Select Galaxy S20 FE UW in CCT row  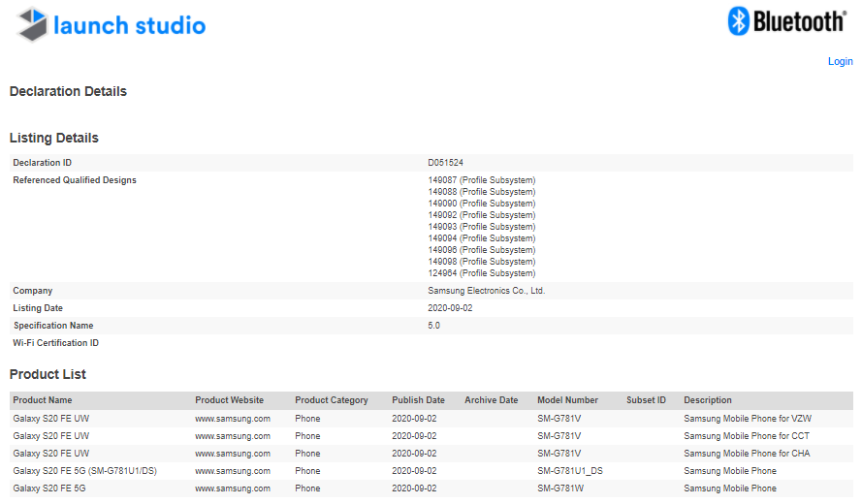[51, 436]
